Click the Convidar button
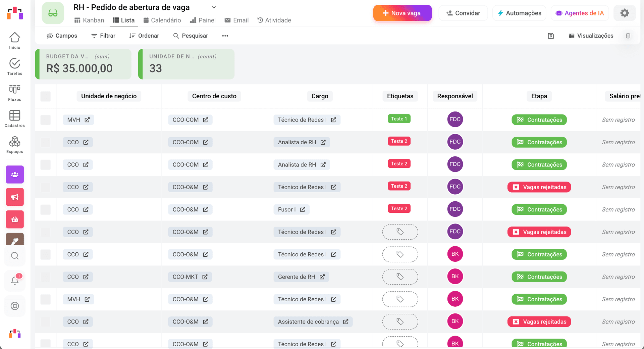Screen dimensions: 644x349 coord(463,13)
